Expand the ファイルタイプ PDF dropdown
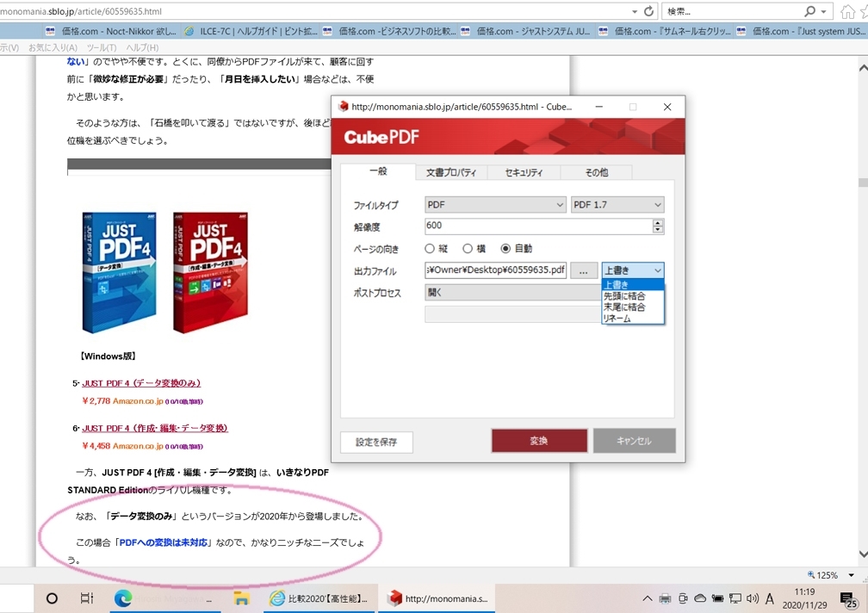Viewport: 868px width, 613px height. [x=495, y=204]
